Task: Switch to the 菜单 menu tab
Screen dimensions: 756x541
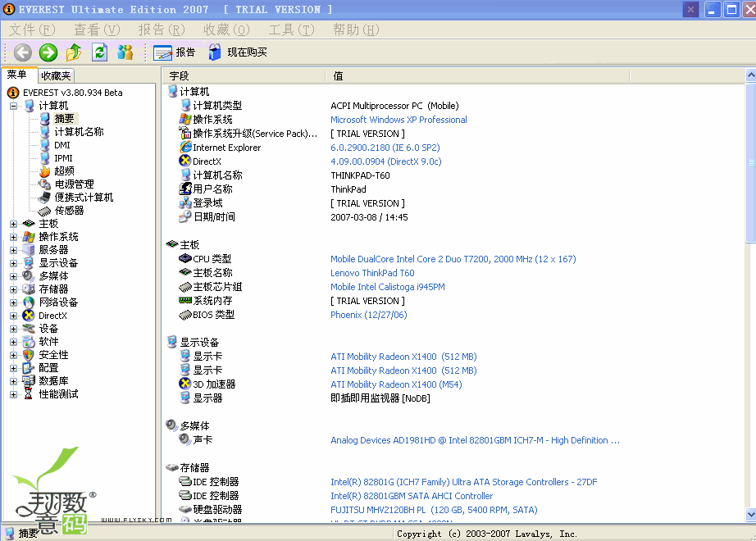Action: 17,75
